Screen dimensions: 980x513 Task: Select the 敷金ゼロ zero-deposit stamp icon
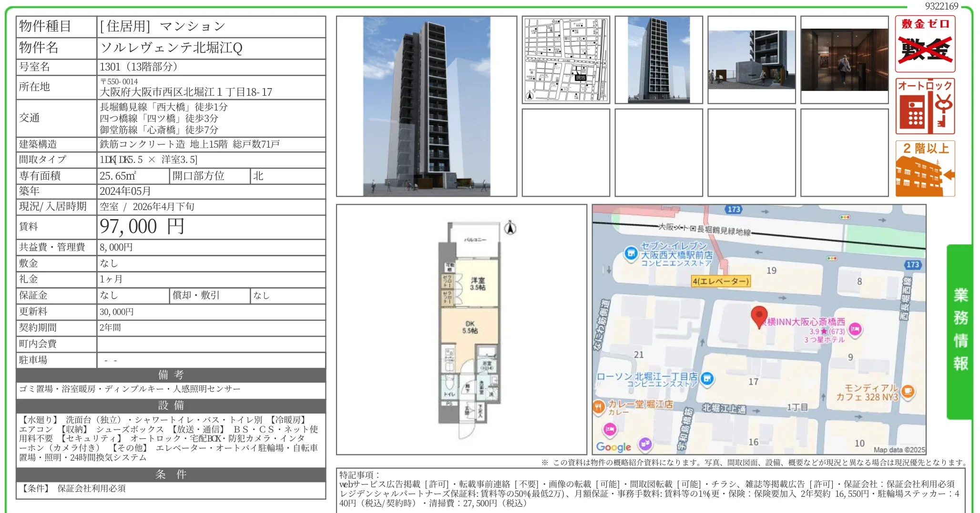tap(925, 44)
